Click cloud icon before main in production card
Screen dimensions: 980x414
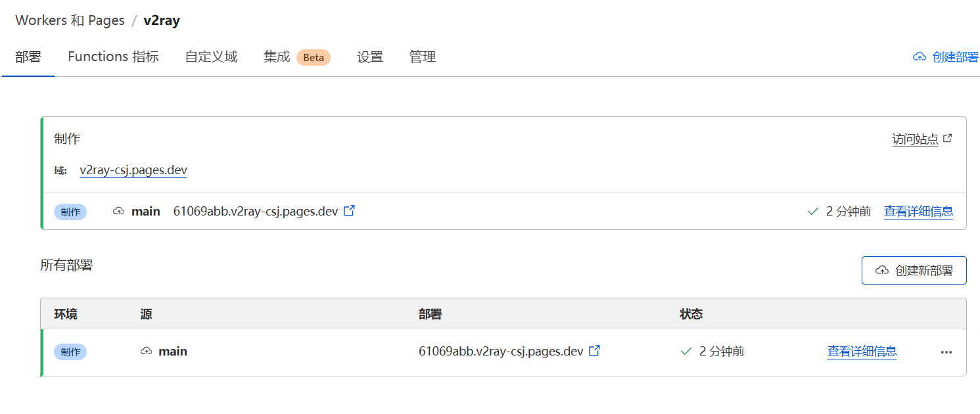[x=119, y=211]
